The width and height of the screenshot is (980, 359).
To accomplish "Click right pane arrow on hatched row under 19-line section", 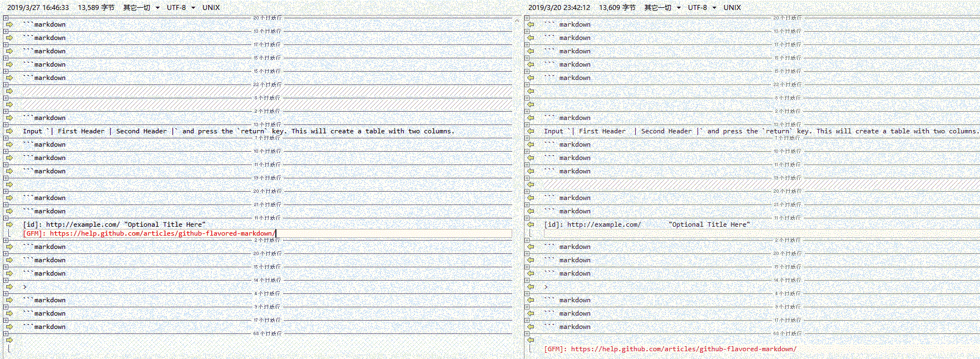I will click(531, 185).
